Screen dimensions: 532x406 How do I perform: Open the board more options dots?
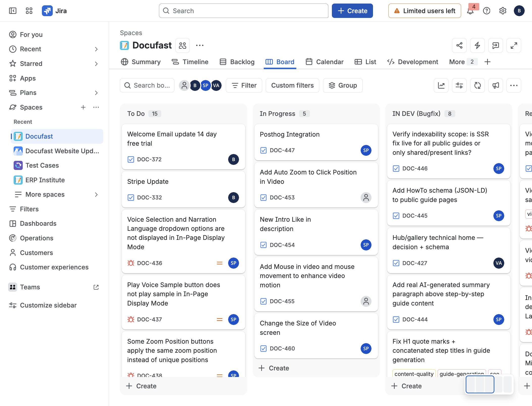[x=514, y=85]
